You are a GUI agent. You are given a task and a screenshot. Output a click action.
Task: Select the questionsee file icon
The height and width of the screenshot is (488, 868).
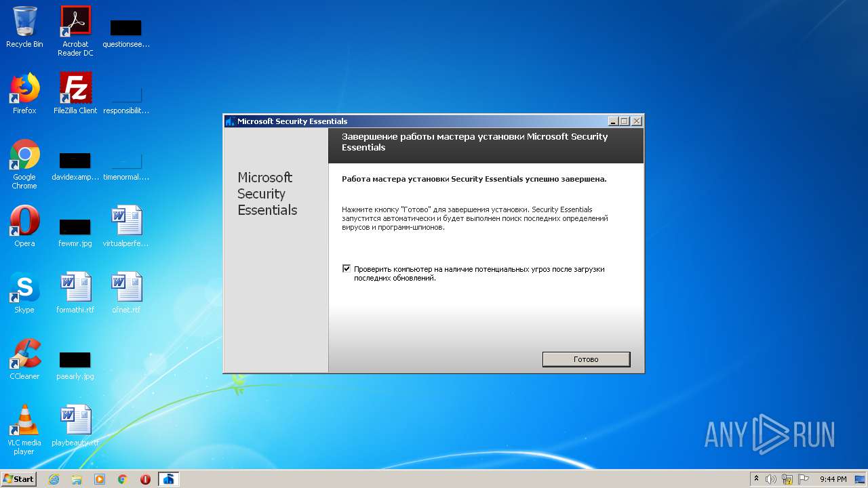(126, 33)
